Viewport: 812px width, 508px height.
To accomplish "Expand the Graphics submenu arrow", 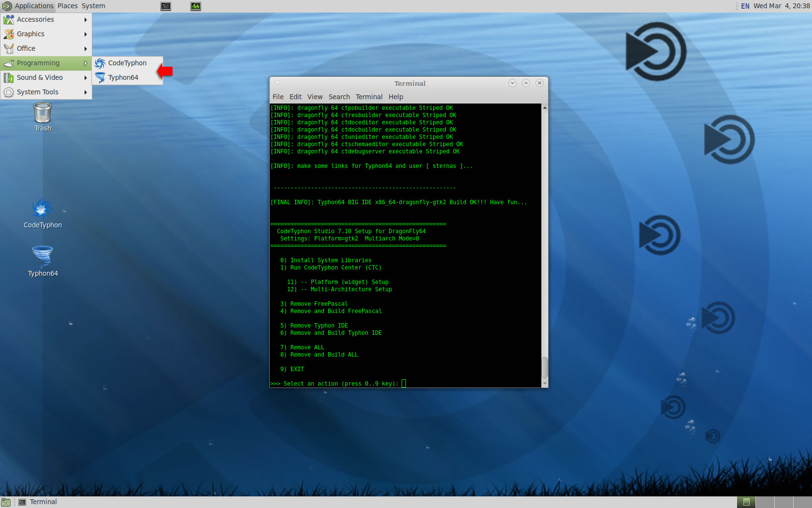I will click(x=86, y=34).
